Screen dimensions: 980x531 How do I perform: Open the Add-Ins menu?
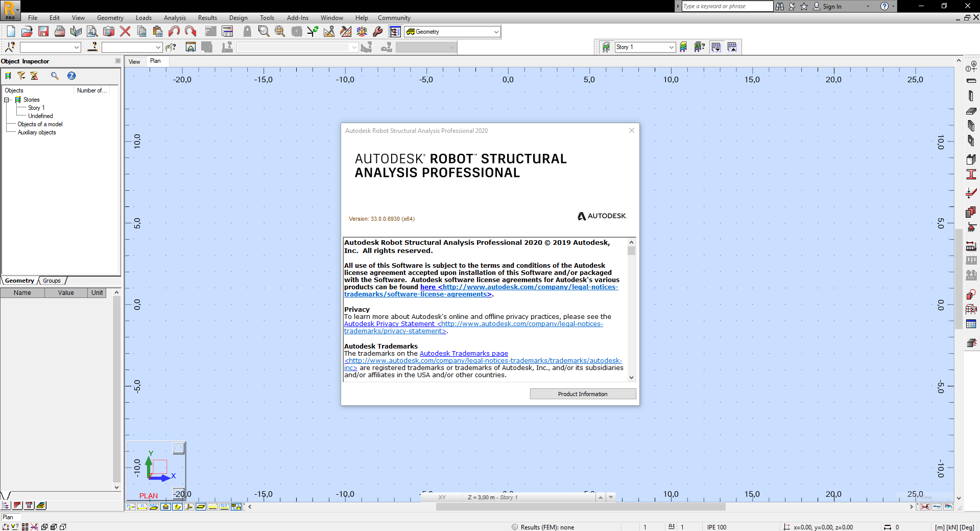(x=298, y=18)
